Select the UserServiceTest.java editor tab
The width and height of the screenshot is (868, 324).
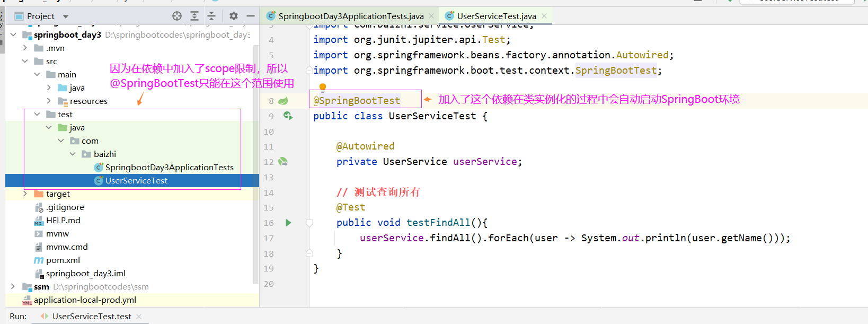pyautogui.click(x=497, y=16)
